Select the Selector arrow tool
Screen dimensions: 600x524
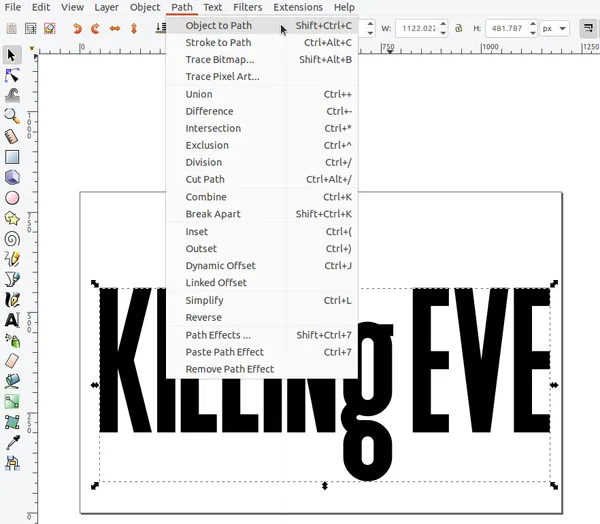(x=12, y=55)
